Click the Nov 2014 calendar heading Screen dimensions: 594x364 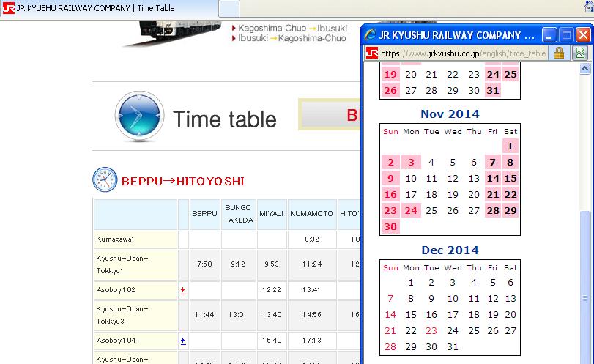tap(450, 114)
